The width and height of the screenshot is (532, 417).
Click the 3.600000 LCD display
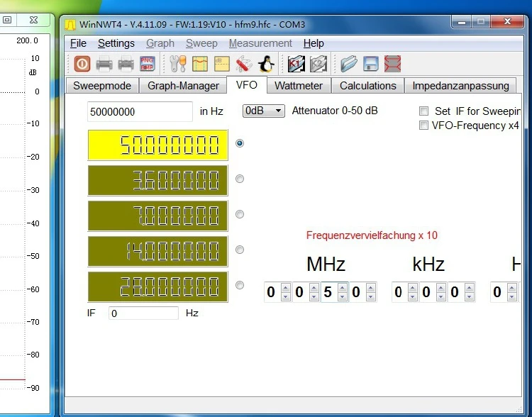click(x=157, y=181)
